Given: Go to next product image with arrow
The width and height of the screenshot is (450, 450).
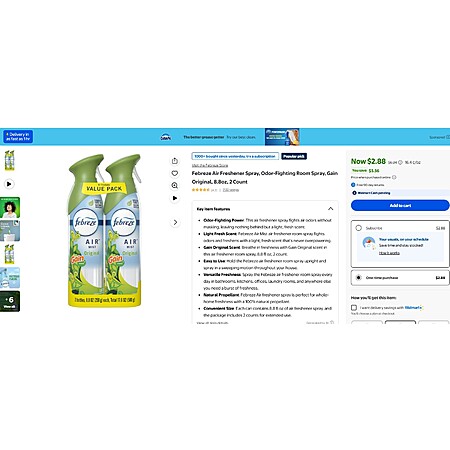Looking at the screenshot, I should point(175,222).
